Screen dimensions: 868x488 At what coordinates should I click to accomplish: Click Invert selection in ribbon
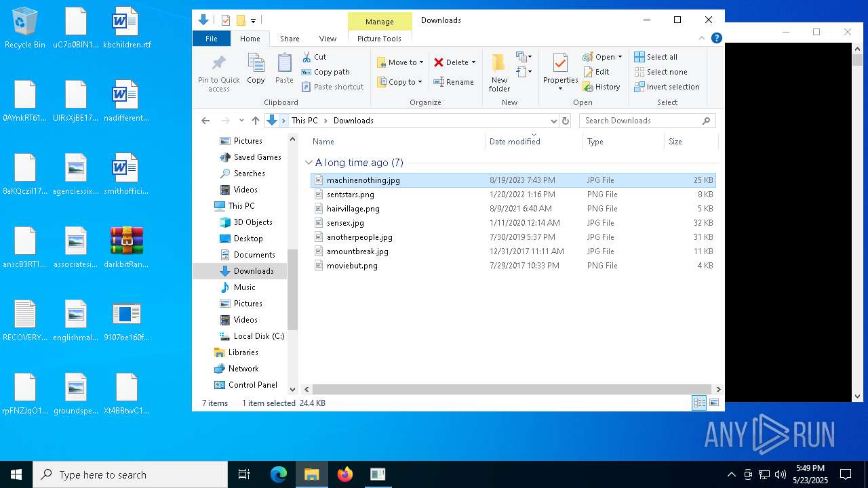667,87
